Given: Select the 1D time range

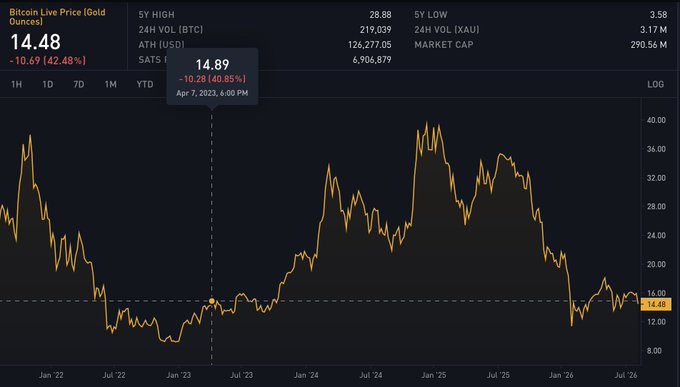Looking at the screenshot, I should tap(48, 84).
